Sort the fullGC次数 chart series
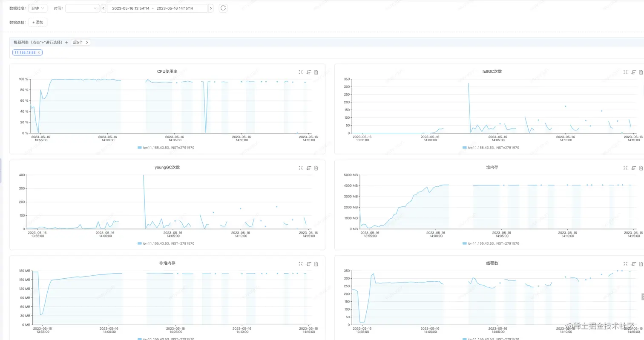Viewport: 644px width, 340px height. [x=634, y=72]
